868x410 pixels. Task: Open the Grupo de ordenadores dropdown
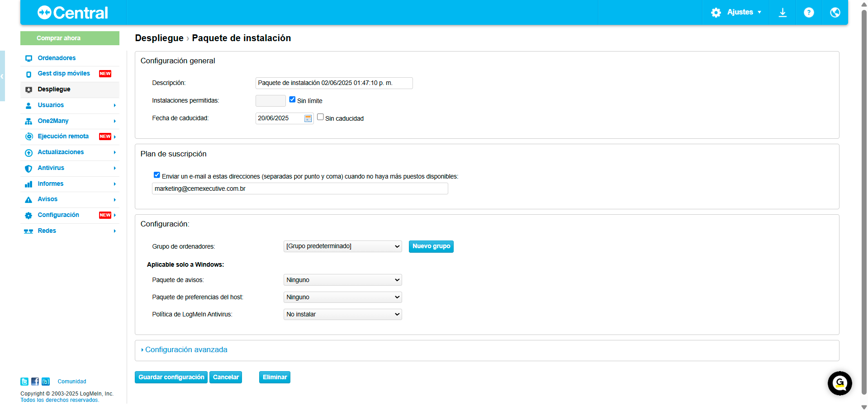pyautogui.click(x=342, y=246)
